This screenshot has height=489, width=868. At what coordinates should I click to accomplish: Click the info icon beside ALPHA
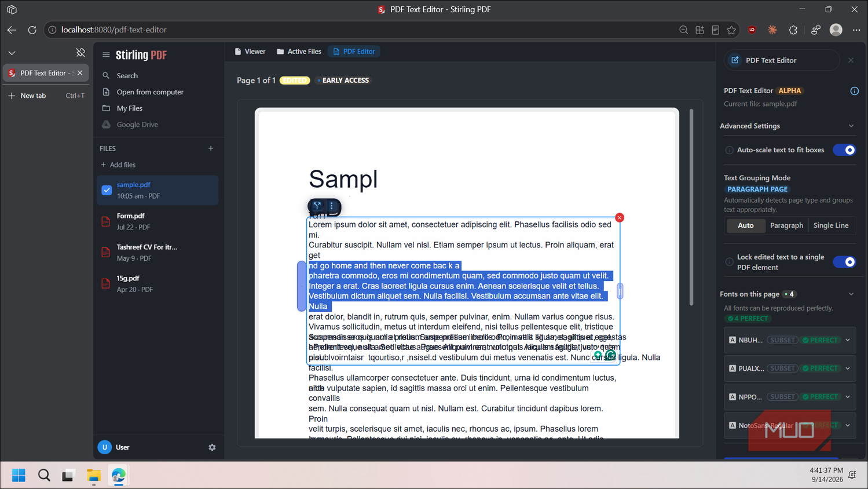pyautogui.click(x=854, y=91)
